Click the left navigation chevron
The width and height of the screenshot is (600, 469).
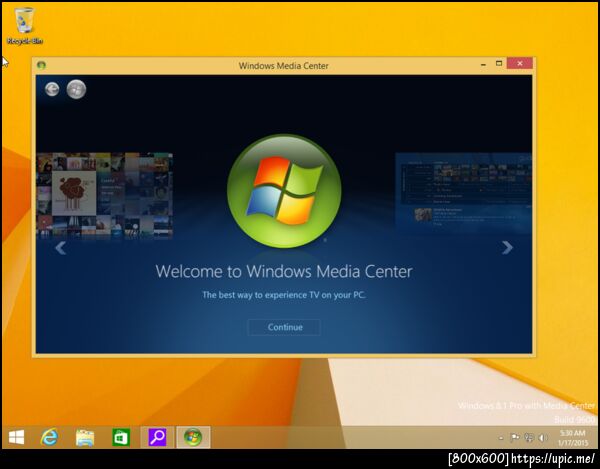[60, 248]
